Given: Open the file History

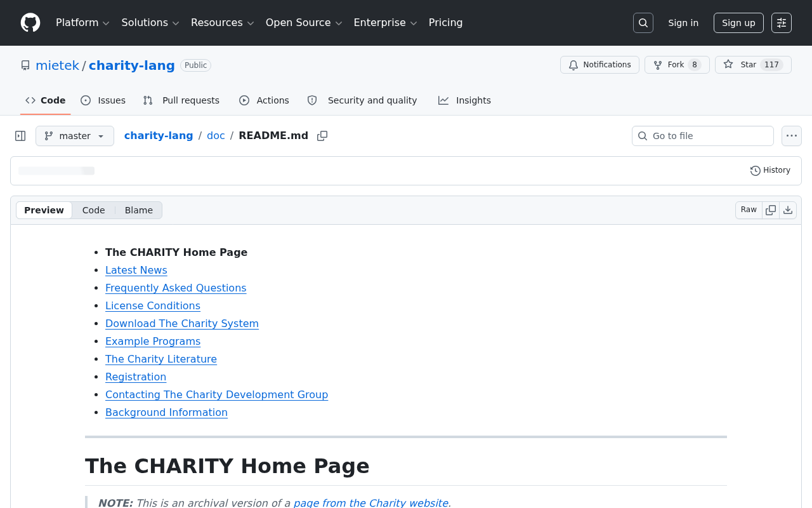Looking at the screenshot, I should (770, 170).
